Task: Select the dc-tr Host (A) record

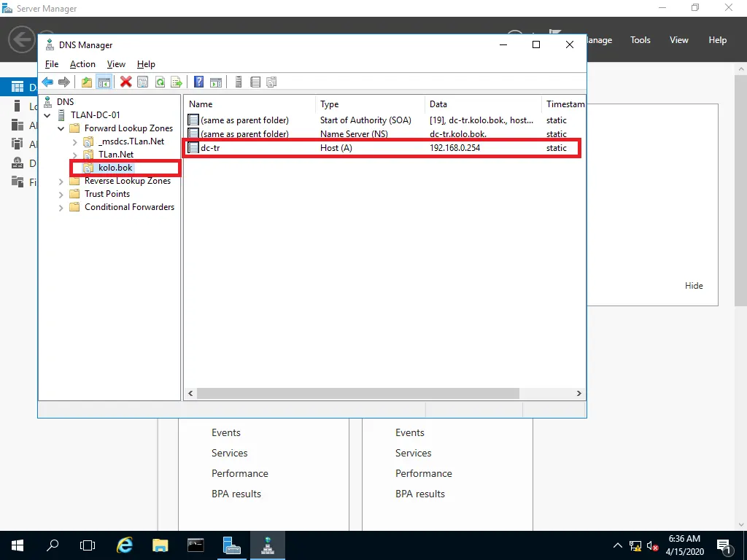Action: coord(210,148)
